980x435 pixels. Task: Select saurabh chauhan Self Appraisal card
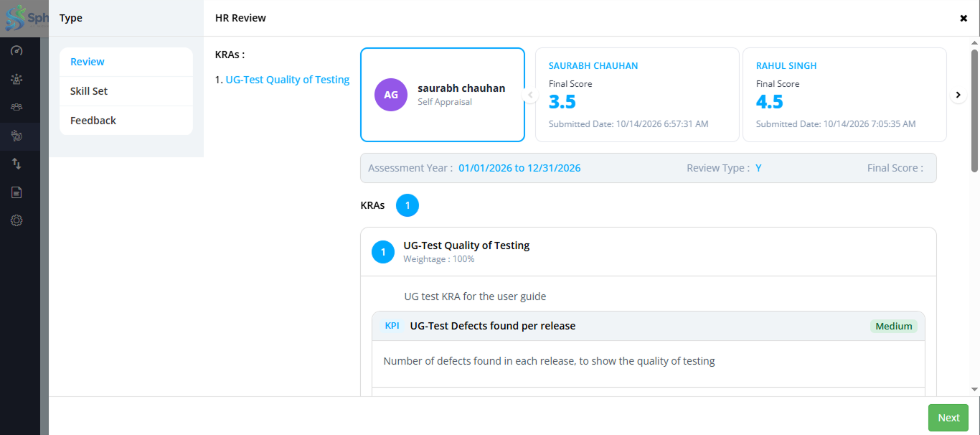pos(443,95)
